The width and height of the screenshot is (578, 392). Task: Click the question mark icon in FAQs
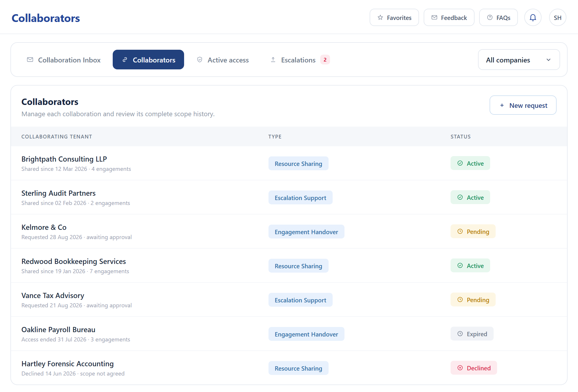(490, 18)
